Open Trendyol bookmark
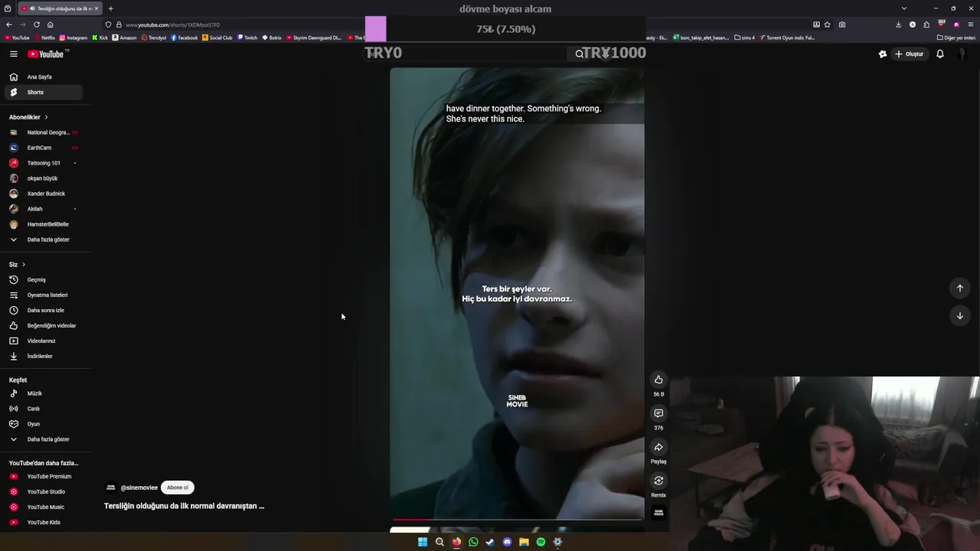The height and width of the screenshot is (551, 980). tap(154, 37)
